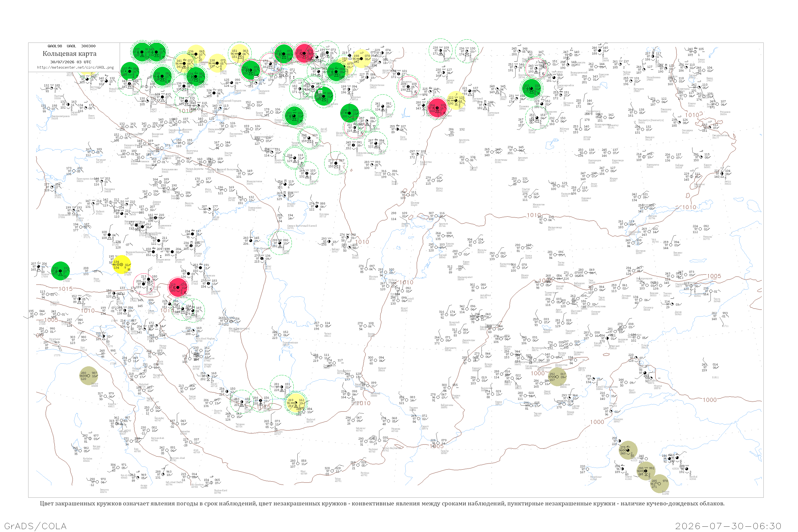Click the "1000" isobar label near Искасим

pos(597,422)
